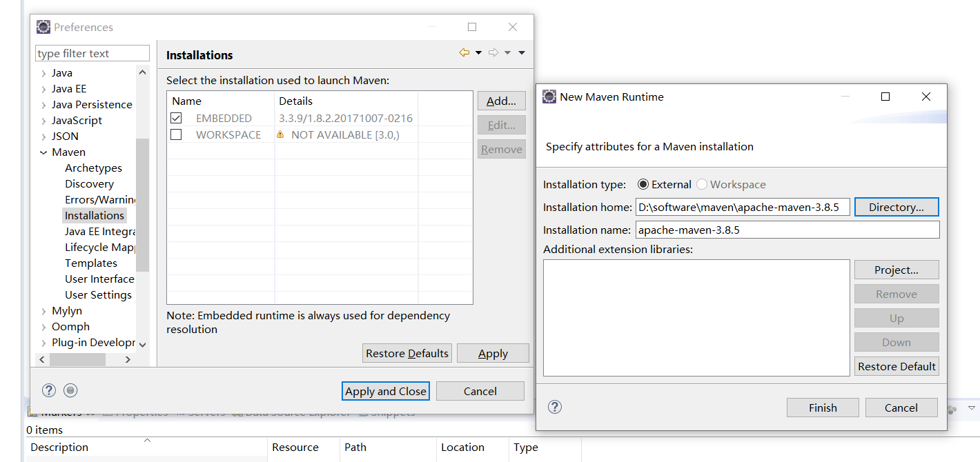Collapse the Maven tree node
980x462 pixels.
coord(43,152)
